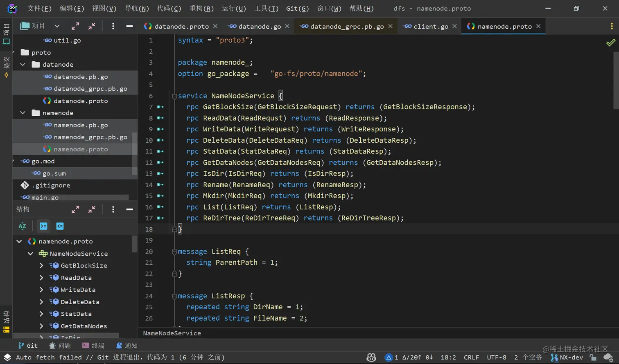Viewport: 619px width, 364px height.
Task: Open the 文件(F) menu
Action: click(x=40, y=8)
